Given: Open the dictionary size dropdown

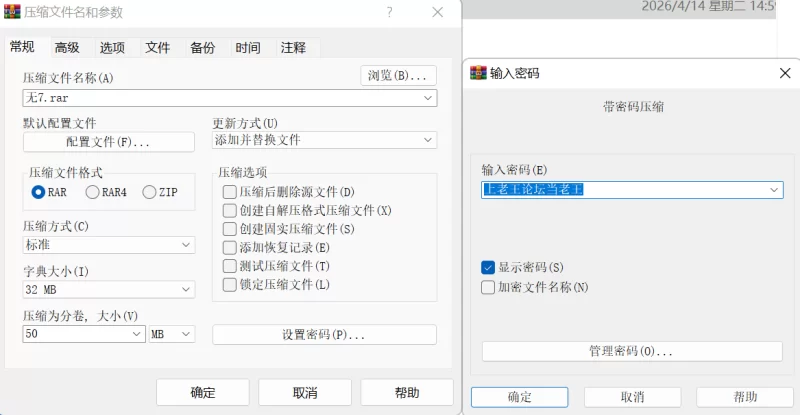Looking at the screenshot, I should (x=187, y=290).
